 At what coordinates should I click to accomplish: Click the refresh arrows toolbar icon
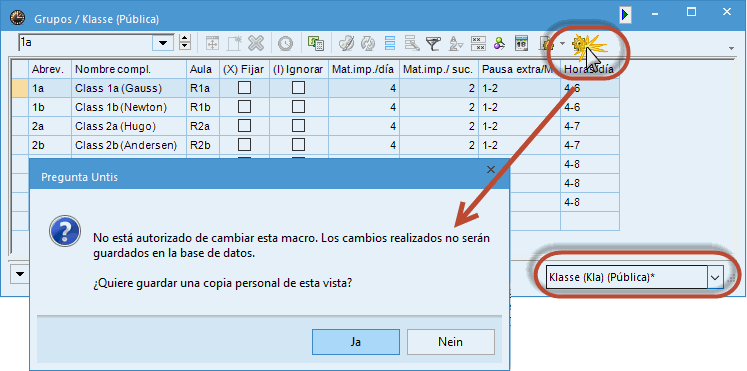click(x=368, y=44)
